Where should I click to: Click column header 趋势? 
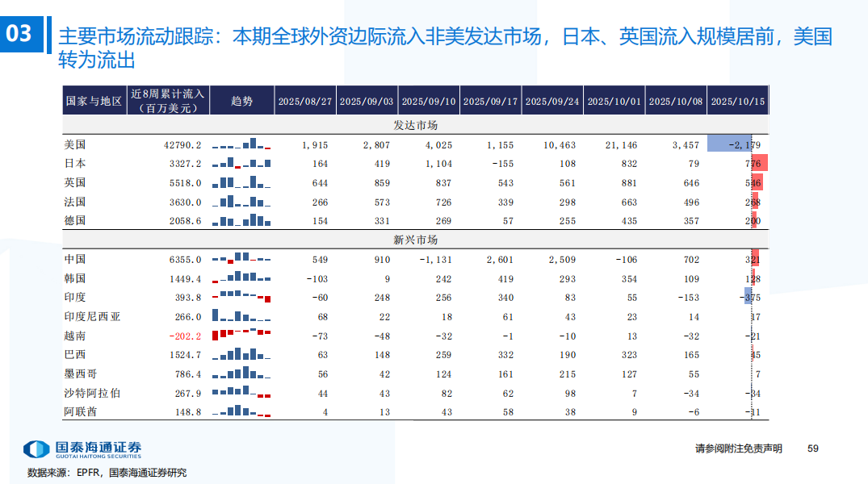point(242,101)
